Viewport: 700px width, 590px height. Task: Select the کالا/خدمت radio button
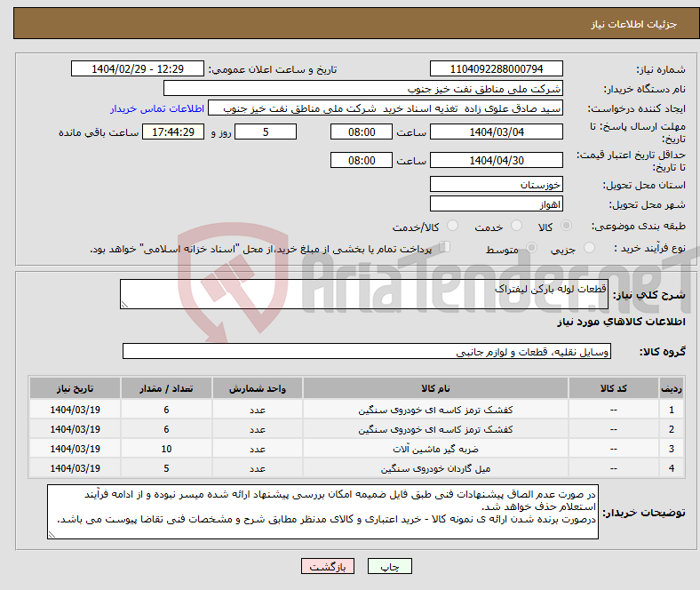click(x=453, y=226)
